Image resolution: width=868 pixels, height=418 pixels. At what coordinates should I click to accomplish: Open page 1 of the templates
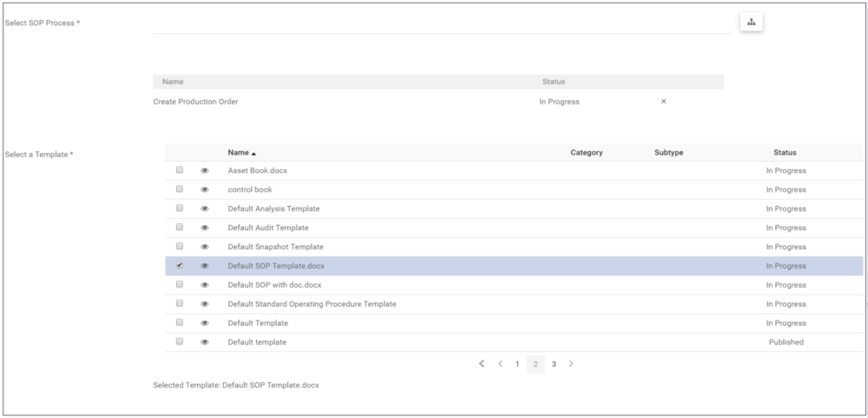tap(517, 364)
